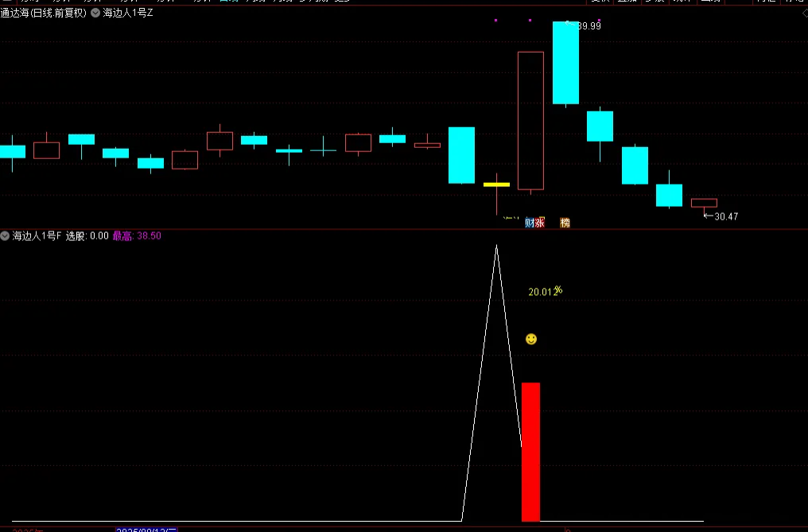The image size is (808, 532).
Task: Click the 30.47 low price annotation
Action: [x=725, y=216]
